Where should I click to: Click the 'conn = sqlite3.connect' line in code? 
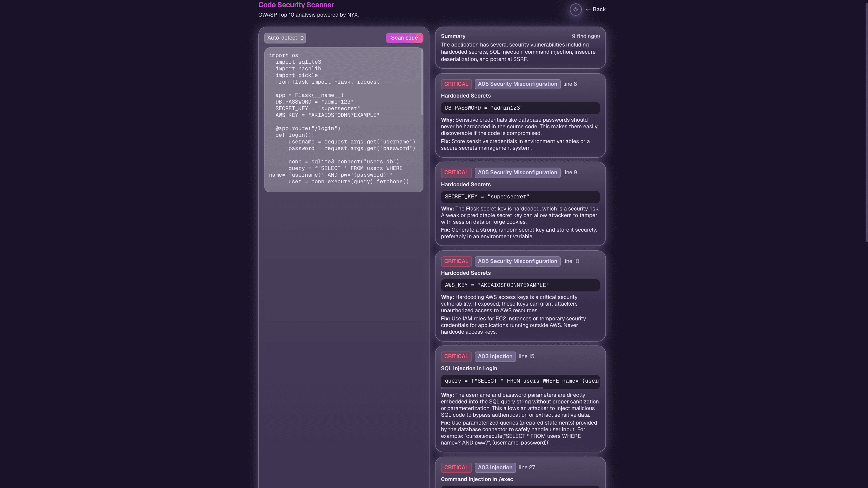(344, 162)
